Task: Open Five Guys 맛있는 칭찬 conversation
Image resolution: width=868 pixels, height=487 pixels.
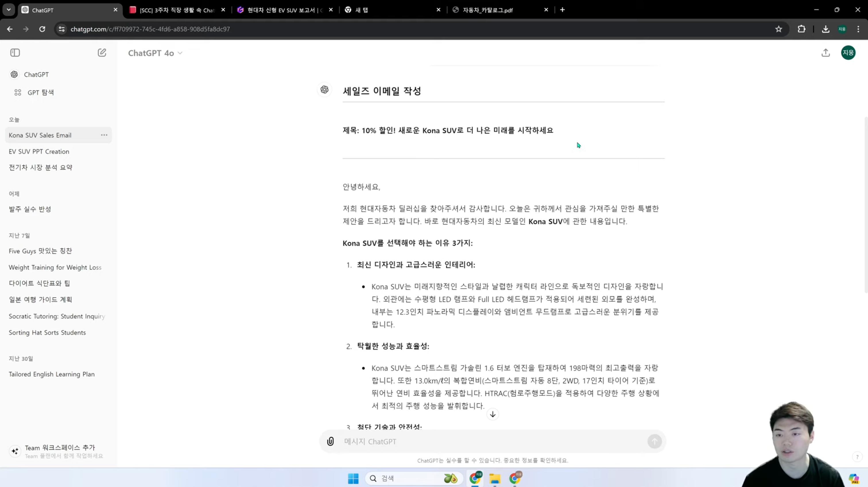Action: point(40,251)
